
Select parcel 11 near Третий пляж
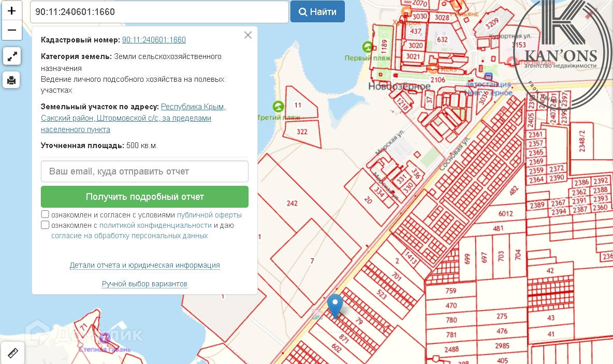click(x=298, y=105)
